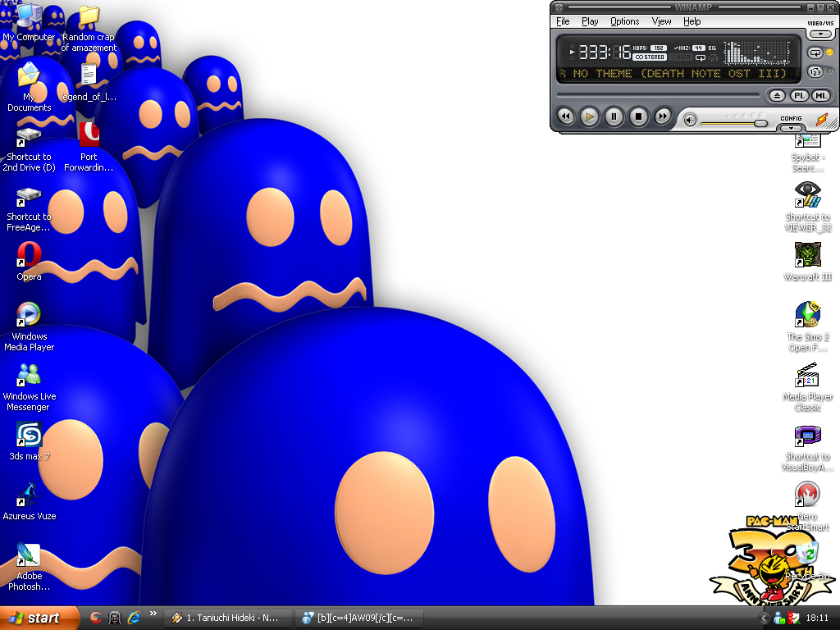Click Winamp lightning bolt logo icon
The image size is (840, 630).
click(822, 119)
